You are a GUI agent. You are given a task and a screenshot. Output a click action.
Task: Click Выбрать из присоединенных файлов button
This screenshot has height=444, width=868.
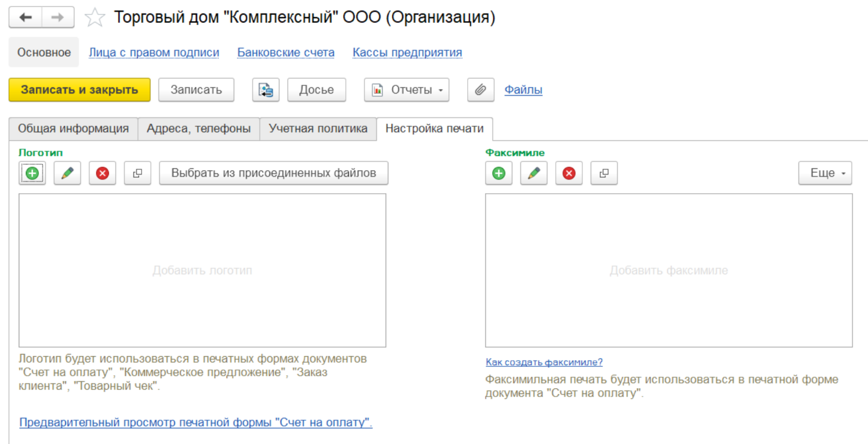274,173
